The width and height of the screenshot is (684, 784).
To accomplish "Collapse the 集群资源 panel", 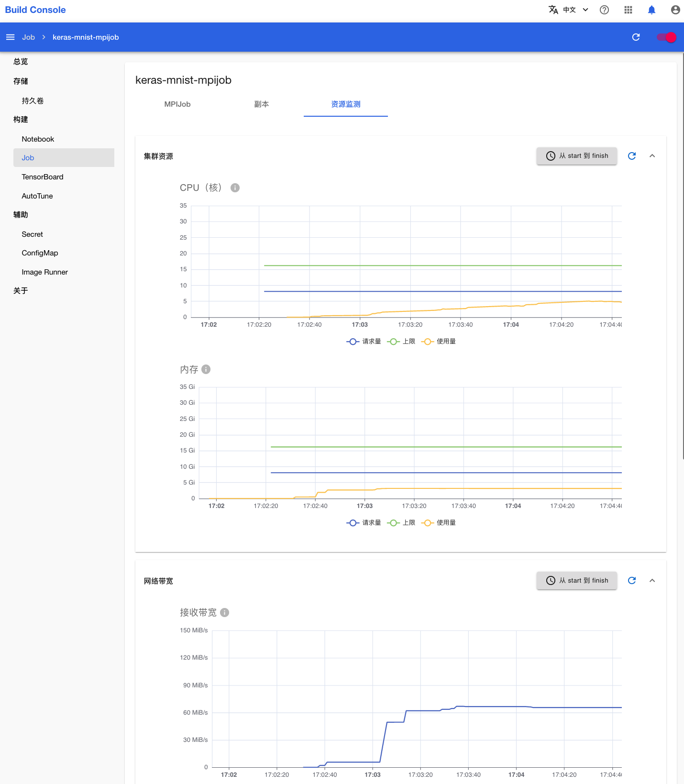I will click(652, 156).
